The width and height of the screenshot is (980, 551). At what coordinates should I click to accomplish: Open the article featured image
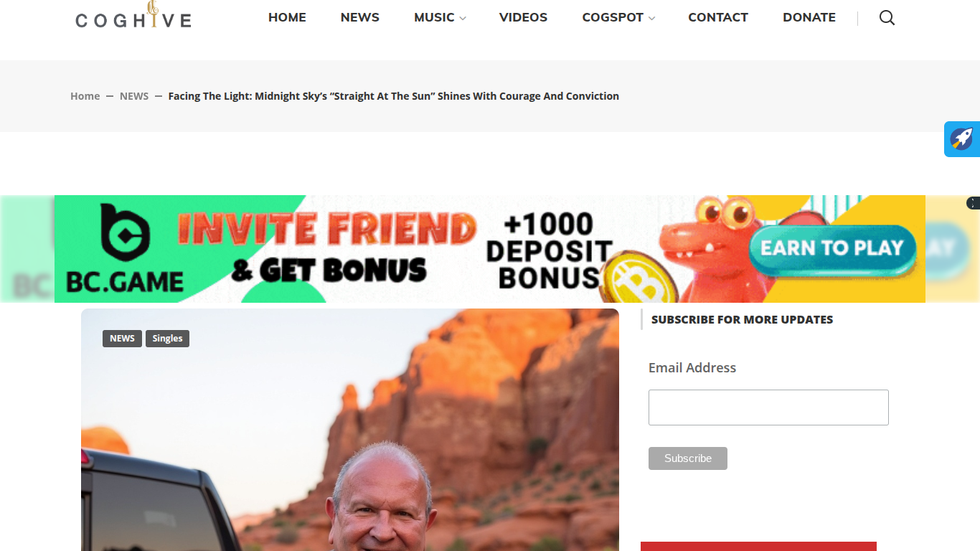350,430
